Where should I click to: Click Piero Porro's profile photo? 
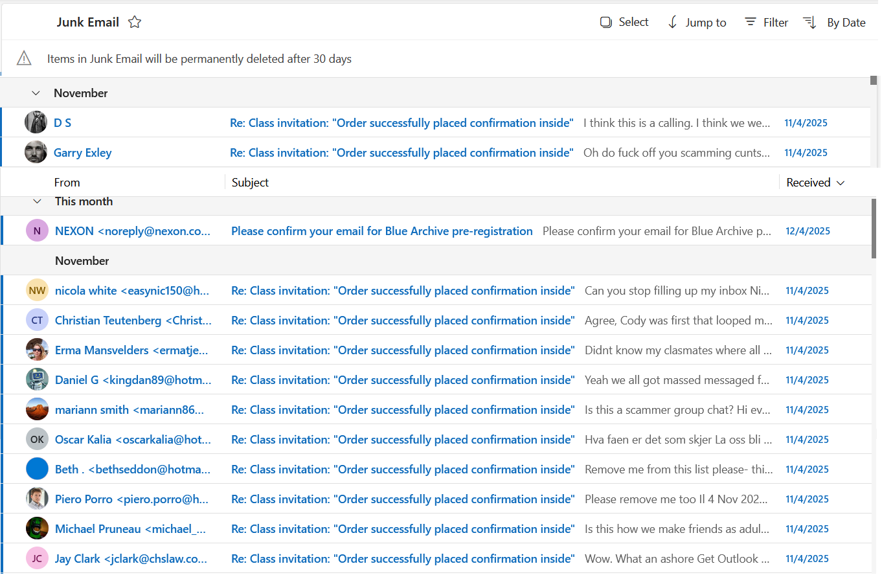click(x=37, y=499)
